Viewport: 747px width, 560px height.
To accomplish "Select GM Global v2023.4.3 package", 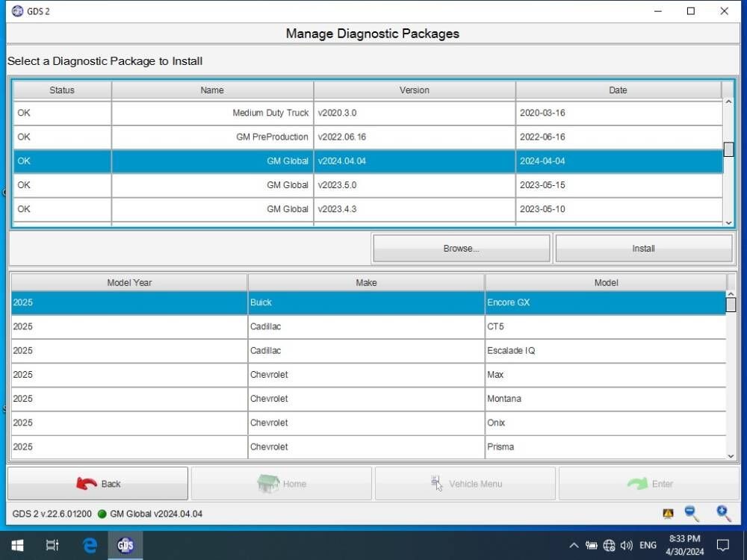I will (368, 209).
